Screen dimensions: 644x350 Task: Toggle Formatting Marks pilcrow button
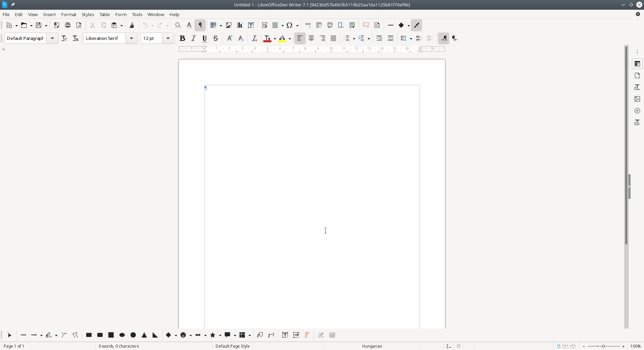tap(200, 25)
